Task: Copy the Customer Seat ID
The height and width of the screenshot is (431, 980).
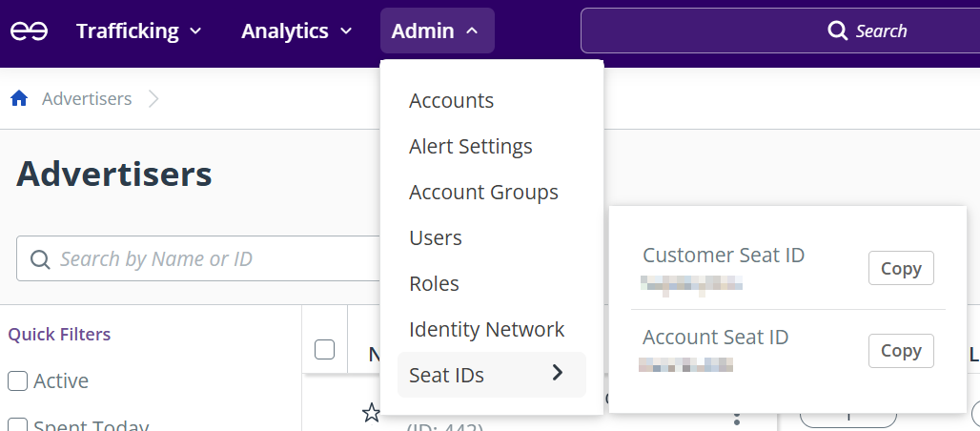Action: 900,269
